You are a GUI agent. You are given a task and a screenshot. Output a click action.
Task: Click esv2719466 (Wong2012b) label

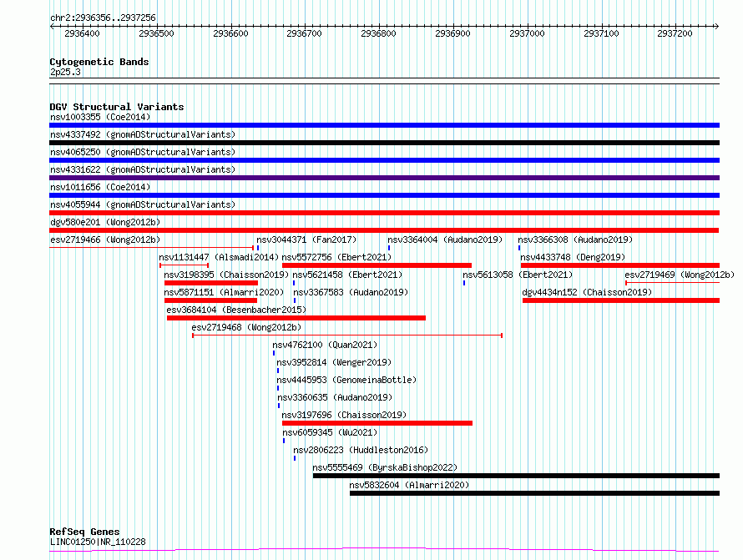click(105, 240)
